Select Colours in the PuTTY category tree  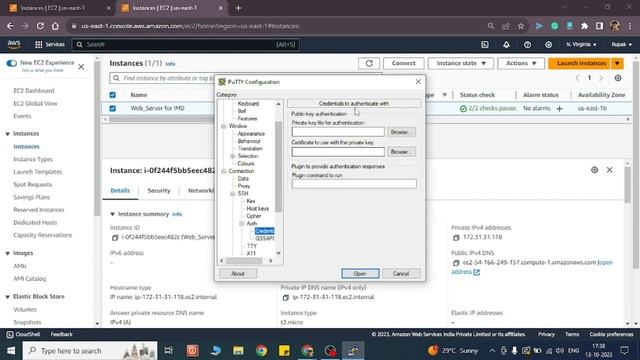(x=246, y=164)
